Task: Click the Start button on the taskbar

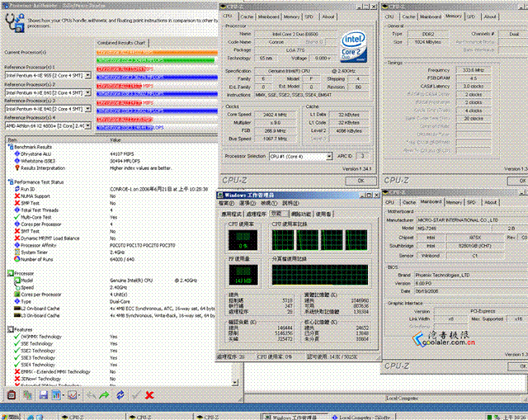Action: pyautogui.click(x=10, y=417)
